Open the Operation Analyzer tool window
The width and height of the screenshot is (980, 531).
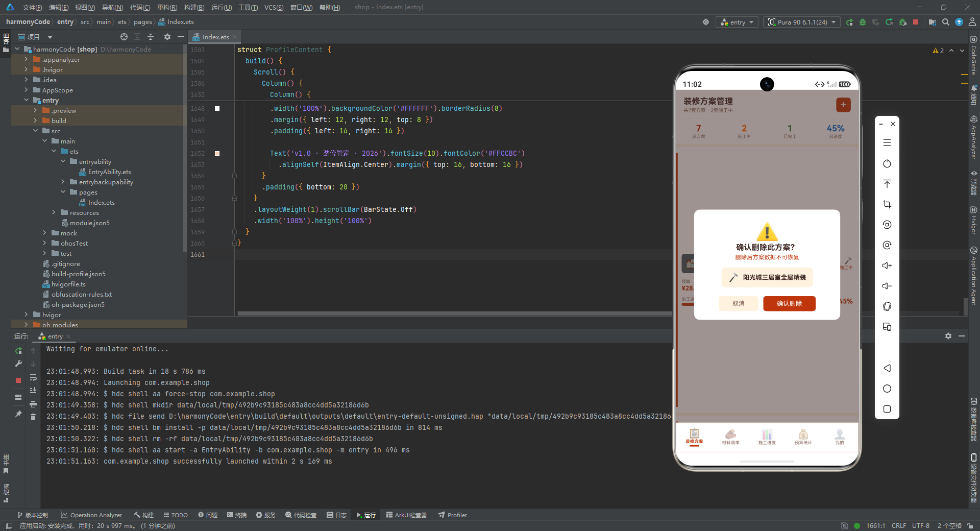click(91, 515)
